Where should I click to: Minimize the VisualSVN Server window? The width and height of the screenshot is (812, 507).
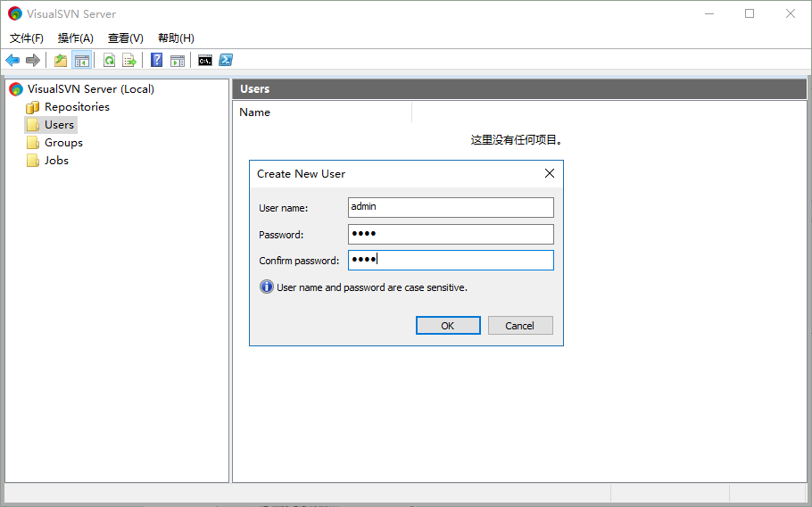(x=709, y=14)
